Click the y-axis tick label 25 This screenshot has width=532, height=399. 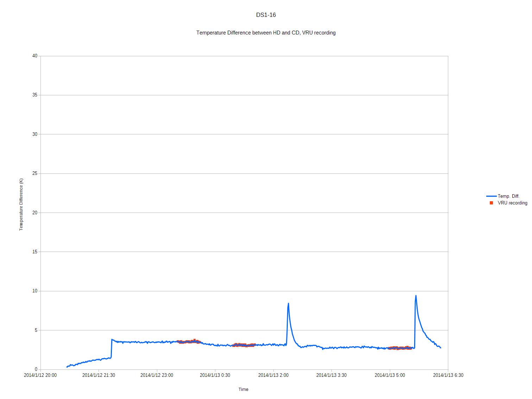[34, 173]
